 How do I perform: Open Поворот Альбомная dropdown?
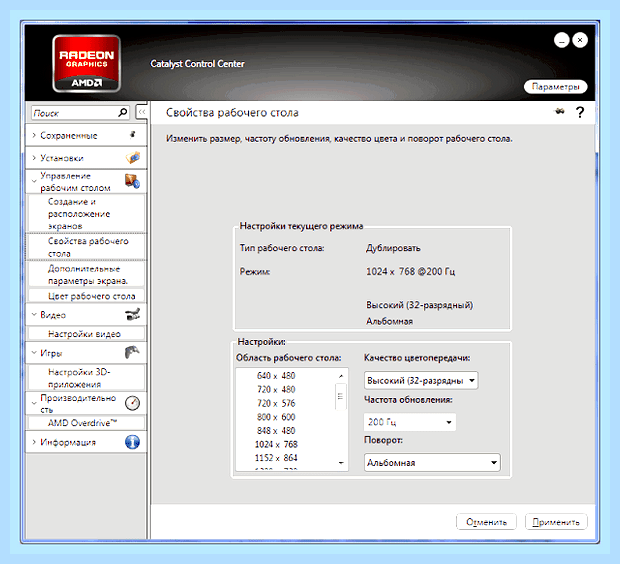click(432, 462)
